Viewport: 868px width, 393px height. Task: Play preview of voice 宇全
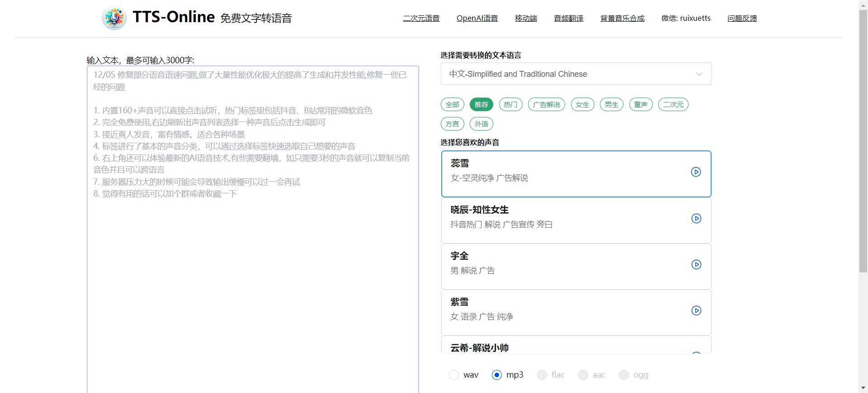tap(697, 265)
